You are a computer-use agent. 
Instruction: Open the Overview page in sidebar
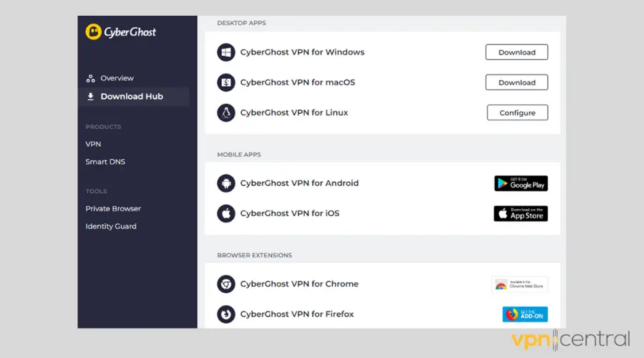[x=117, y=78]
